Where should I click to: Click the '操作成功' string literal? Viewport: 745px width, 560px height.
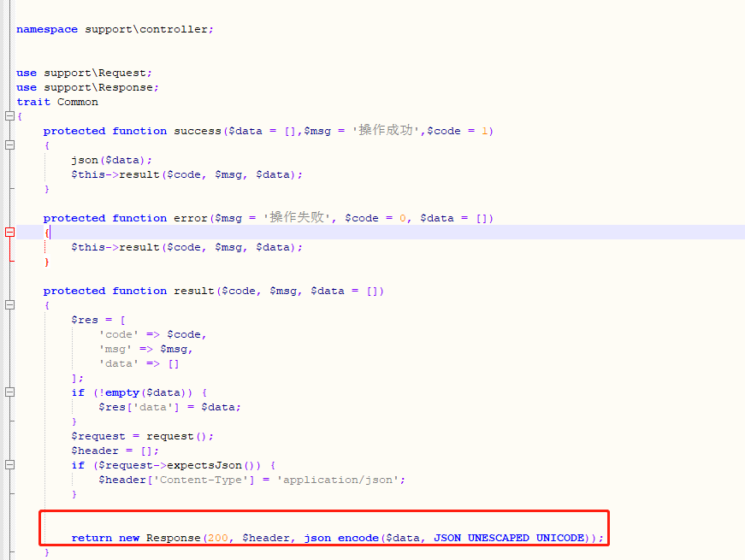click(385, 131)
